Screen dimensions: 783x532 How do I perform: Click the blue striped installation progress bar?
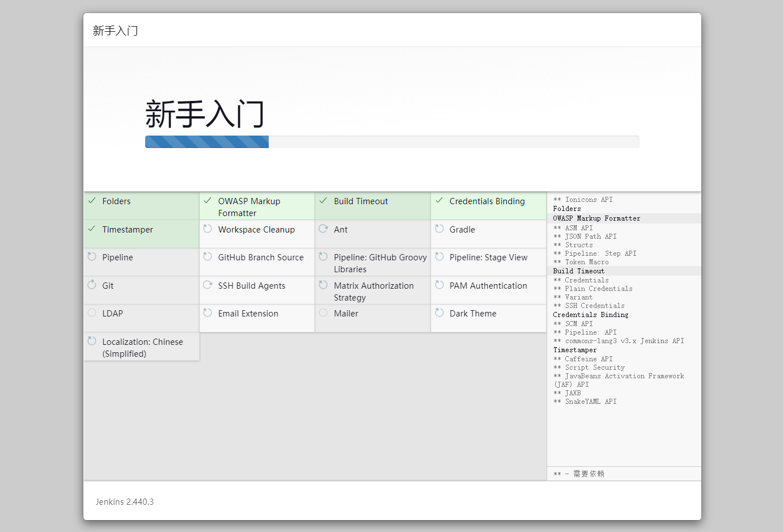[207, 142]
